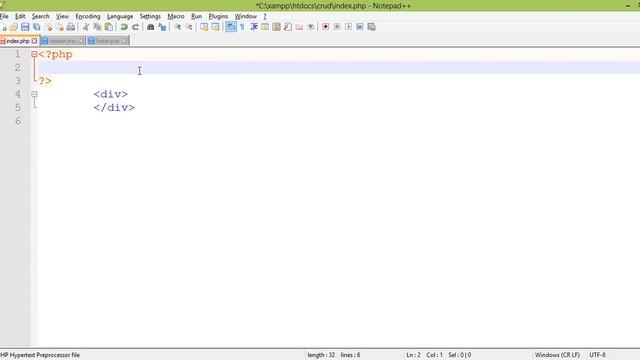Open the Search menu

pyautogui.click(x=40, y=16)
